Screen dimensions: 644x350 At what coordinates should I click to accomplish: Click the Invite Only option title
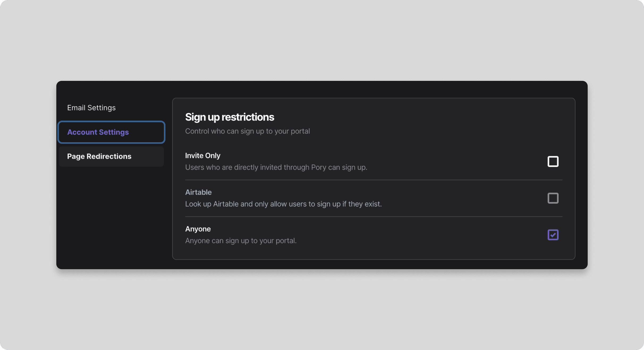[203, 156]
